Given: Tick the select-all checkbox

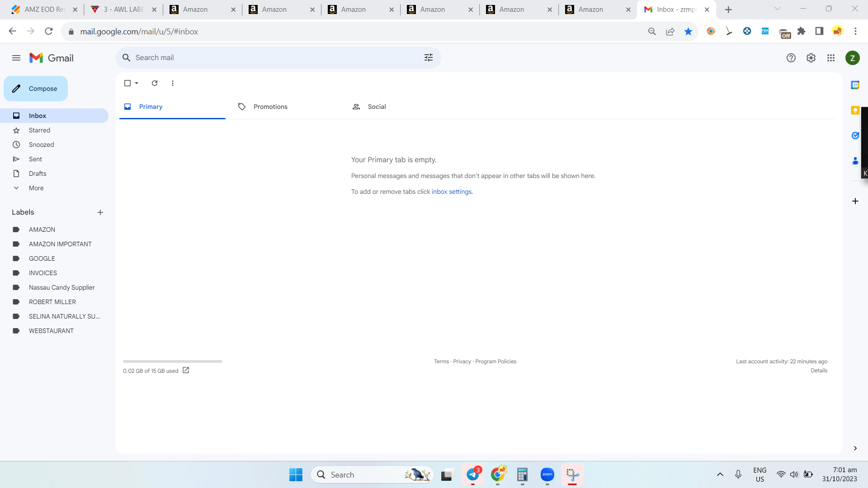Looking at the screenshot, I should [127, 83].
